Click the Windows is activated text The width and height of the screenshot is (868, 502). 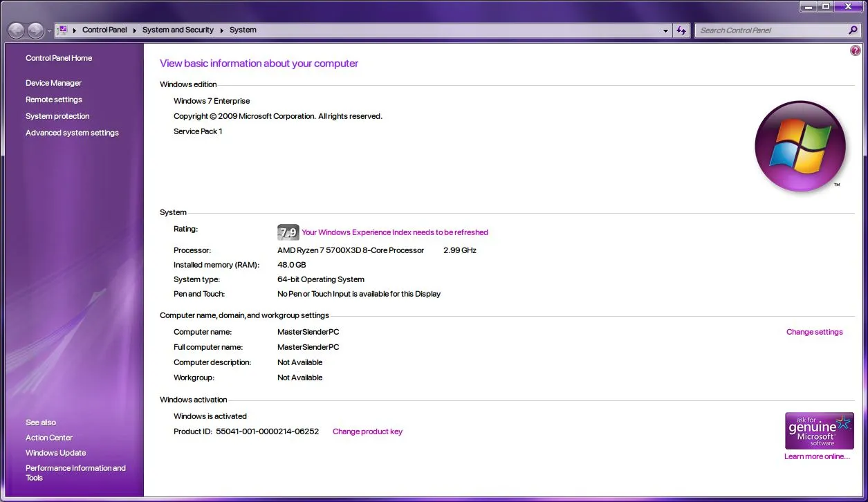coord(210,416)
